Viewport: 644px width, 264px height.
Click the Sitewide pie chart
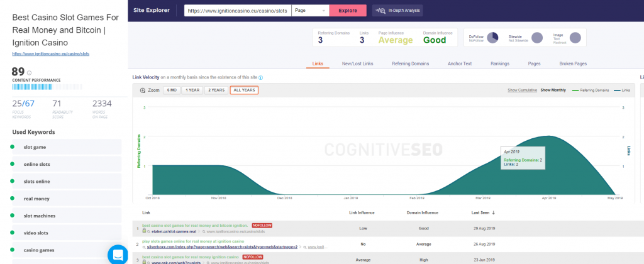pos(537,38)
